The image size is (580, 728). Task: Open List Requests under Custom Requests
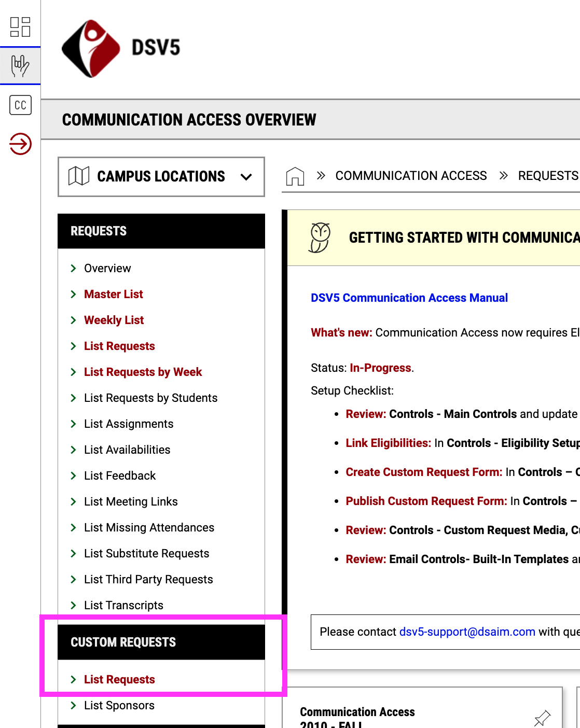coord(119,679)
